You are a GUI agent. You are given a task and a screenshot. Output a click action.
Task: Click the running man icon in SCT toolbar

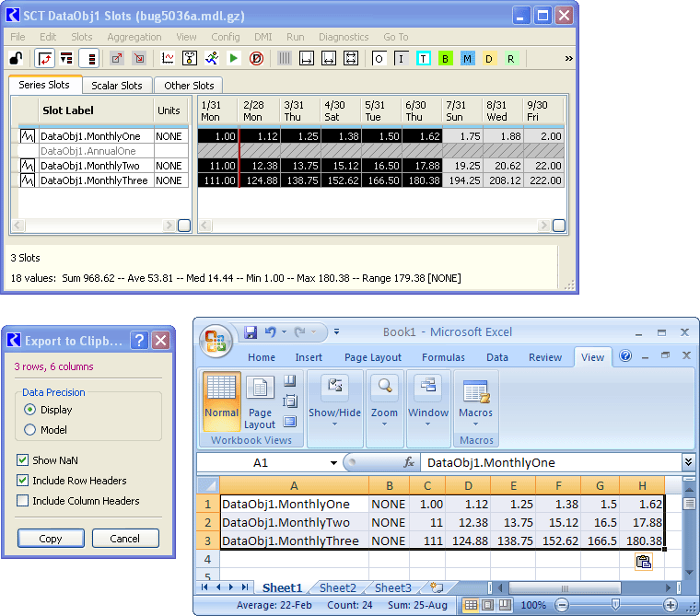(x=212, y=59)
